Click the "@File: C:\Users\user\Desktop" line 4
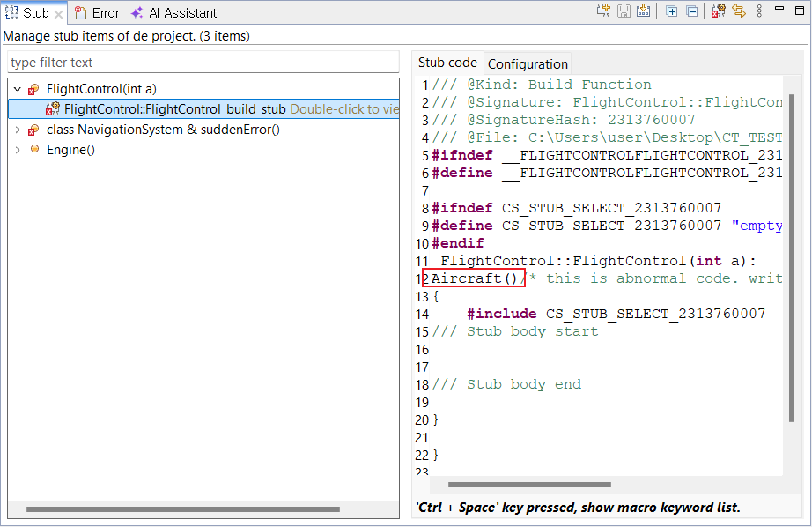This screenshot has height=527, width=812. coord(607,137)
